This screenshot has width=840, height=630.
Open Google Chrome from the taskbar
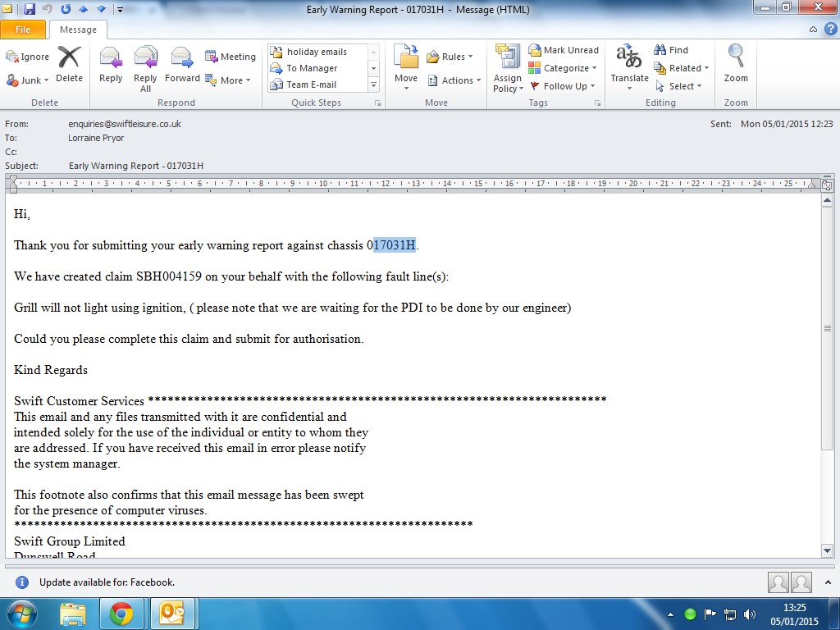coord(121,613)
